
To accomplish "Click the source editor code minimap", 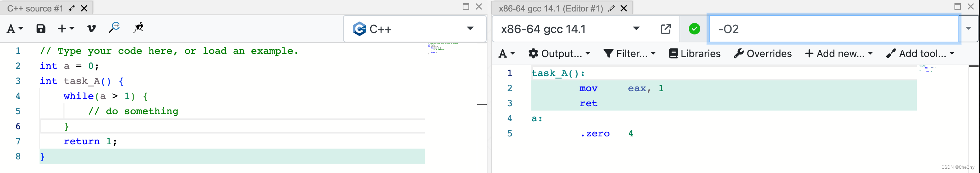I will 444,48.
